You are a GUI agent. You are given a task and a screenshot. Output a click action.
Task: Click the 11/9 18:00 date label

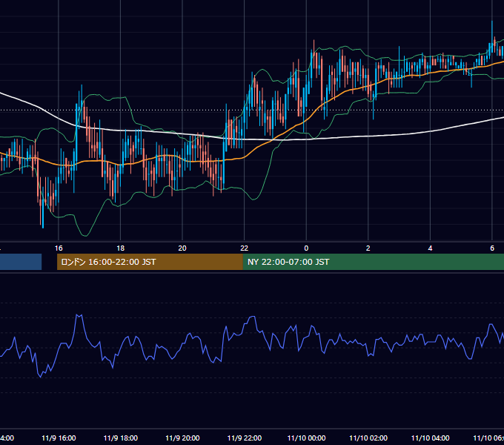[x=121, y=438]
